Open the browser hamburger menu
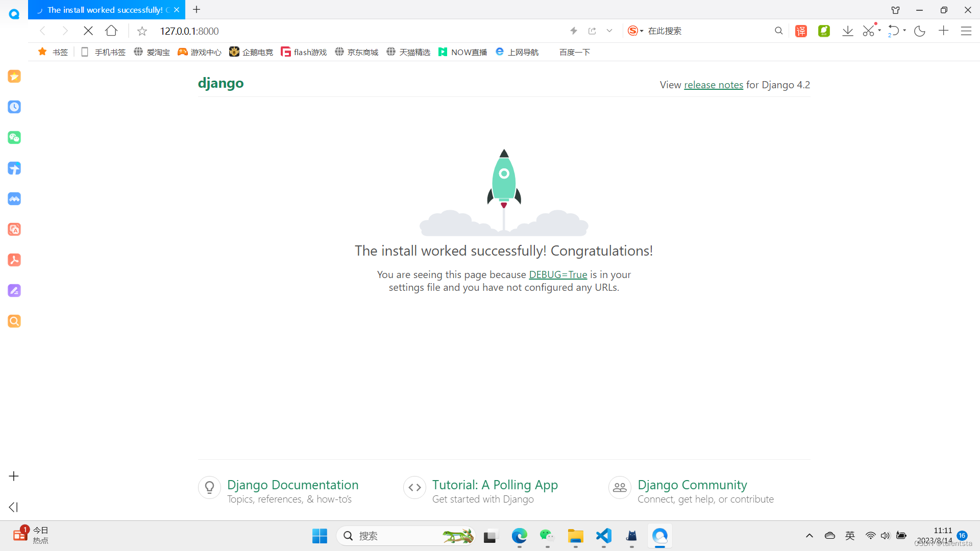980x551 pixels. [966, 31]
